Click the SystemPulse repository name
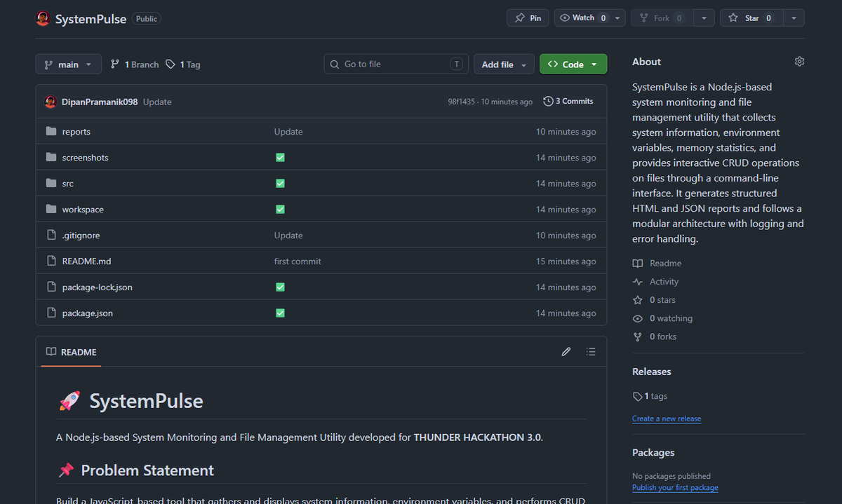Image resolution: width=842 pixels, height=504 pixels. [x=91, y=19]
